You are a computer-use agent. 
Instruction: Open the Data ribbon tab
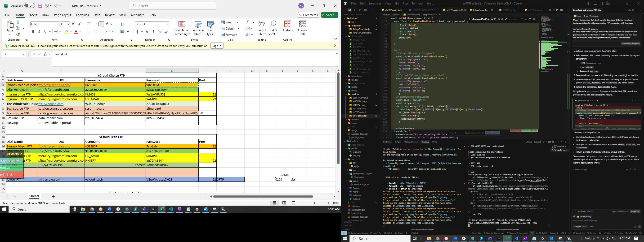click(97, 15)
